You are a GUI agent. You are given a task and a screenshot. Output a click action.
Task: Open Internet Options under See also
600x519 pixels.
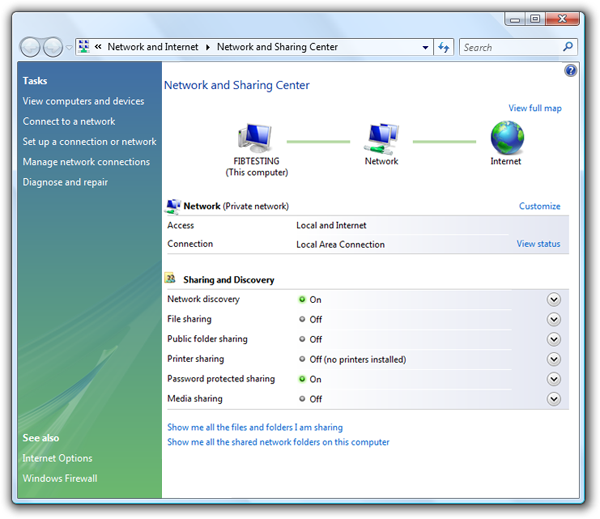tap(57, 458)
